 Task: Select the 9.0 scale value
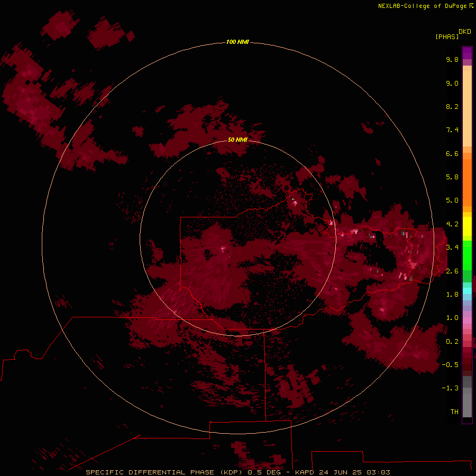(452, 83)
